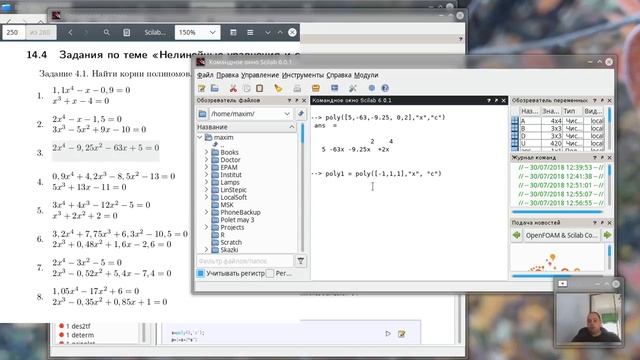Select history entry '30/07/2018 12:56:55'
Viewport: 640px width, 360px height.
(561, 203)
